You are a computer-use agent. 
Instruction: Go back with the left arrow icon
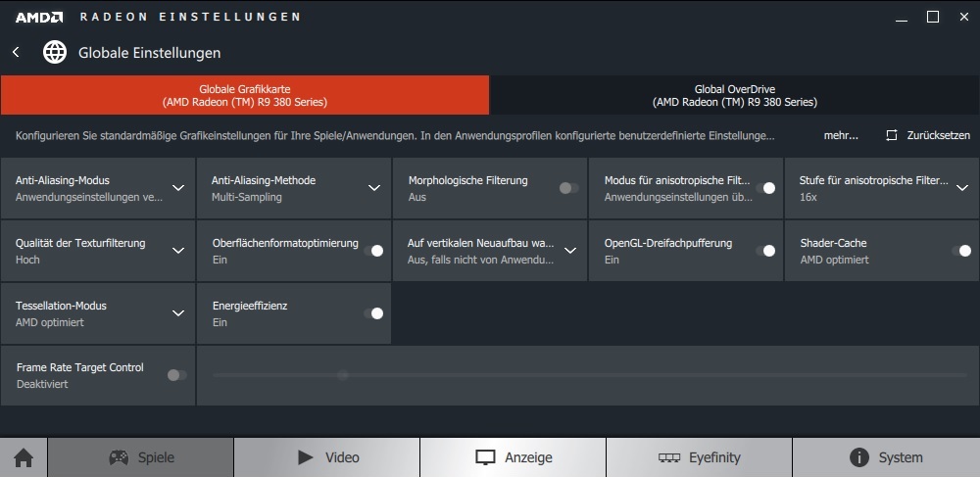(17, 53)
